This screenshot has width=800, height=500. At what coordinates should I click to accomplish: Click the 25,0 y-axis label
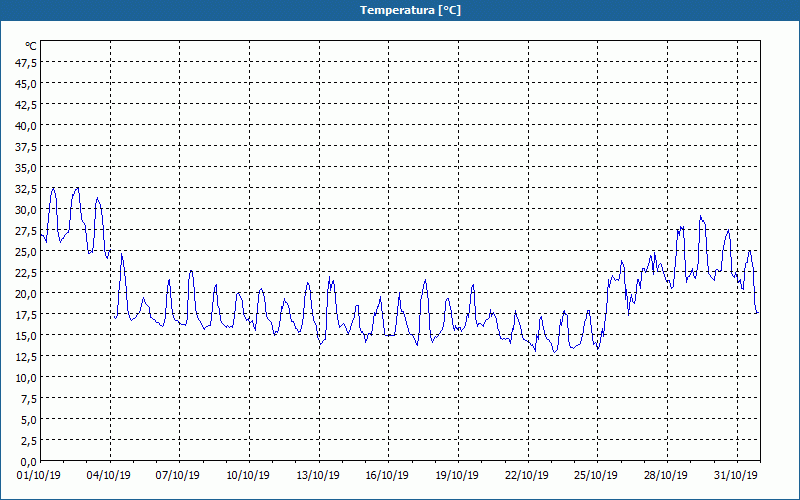point(26,252)
